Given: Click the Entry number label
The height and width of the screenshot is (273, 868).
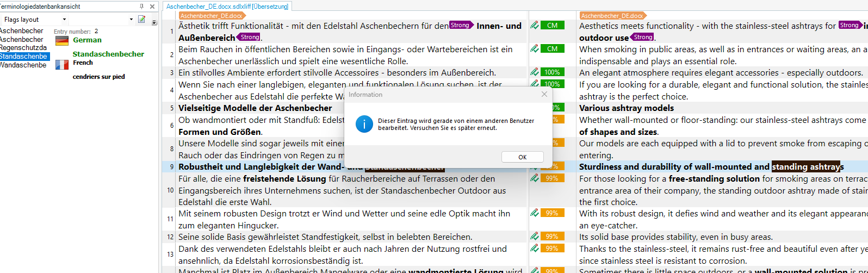Looking at the screenshot, I should [72, 32].
